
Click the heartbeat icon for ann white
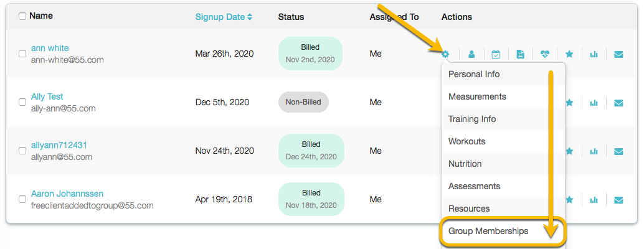click(545, 54)
